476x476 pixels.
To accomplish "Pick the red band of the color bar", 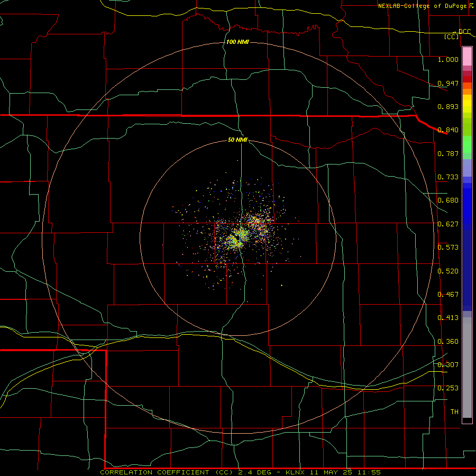I will pyautogui.click(x=467, y=79).
